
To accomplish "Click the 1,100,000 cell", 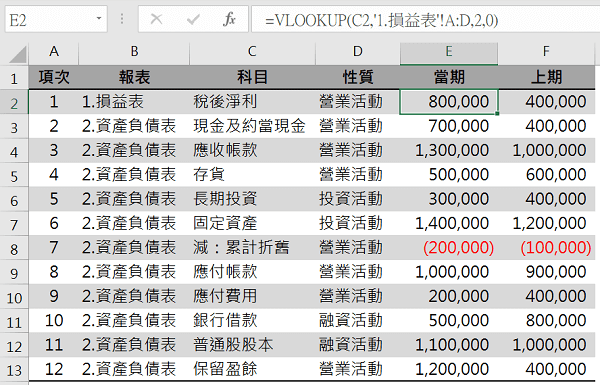I will (x=449, y=345).
